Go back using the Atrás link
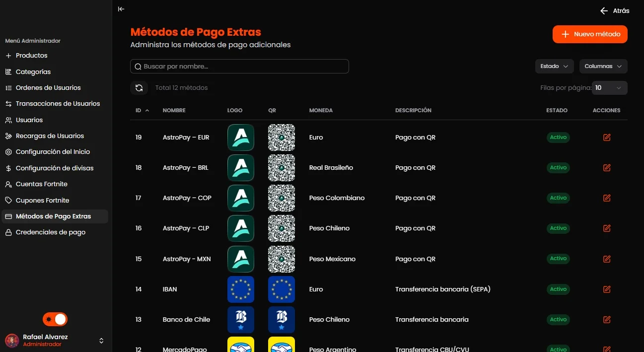This screenshot has width=644, height=352. click(615, 10)
